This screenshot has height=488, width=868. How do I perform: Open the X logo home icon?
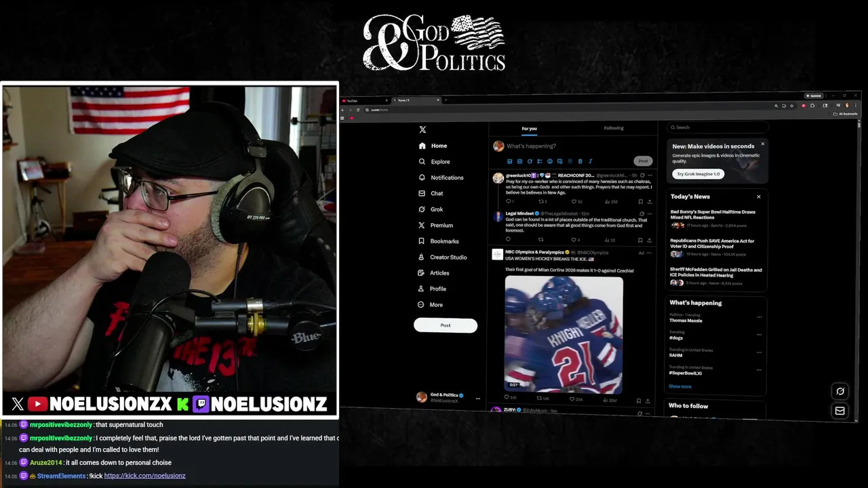coord(422,129)
